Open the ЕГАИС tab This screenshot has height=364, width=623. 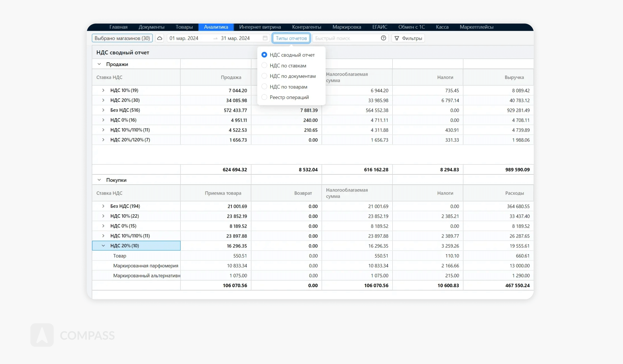click(379, 27)
